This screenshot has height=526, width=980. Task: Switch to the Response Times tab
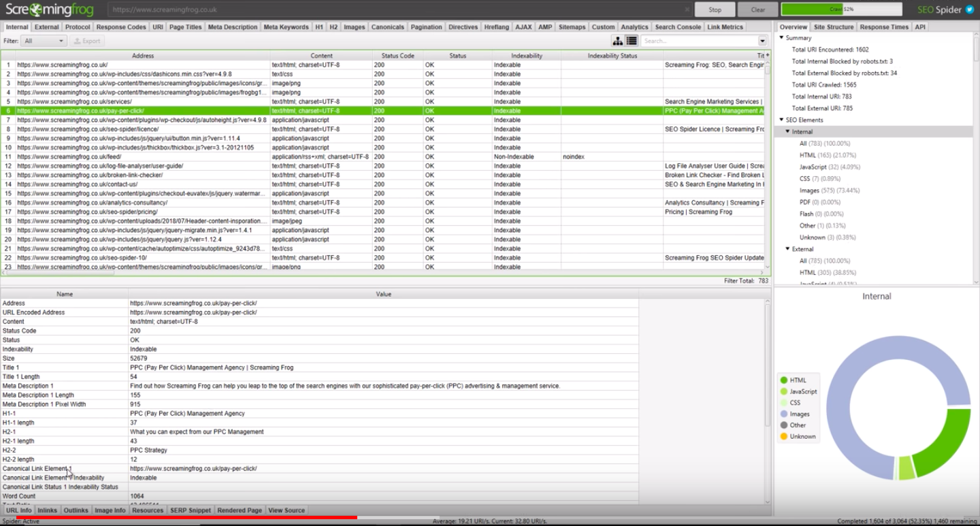(x=884, y=27)
